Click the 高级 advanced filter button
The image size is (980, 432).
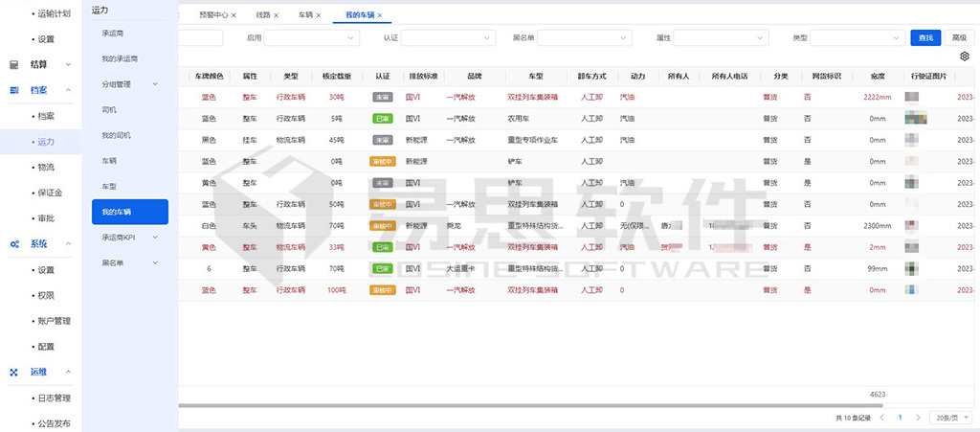point(957,38)
